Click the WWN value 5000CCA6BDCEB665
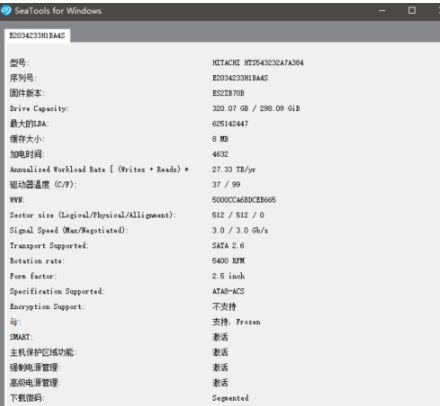This screenshot has height=406, width=440. click(x=244, y=200)
